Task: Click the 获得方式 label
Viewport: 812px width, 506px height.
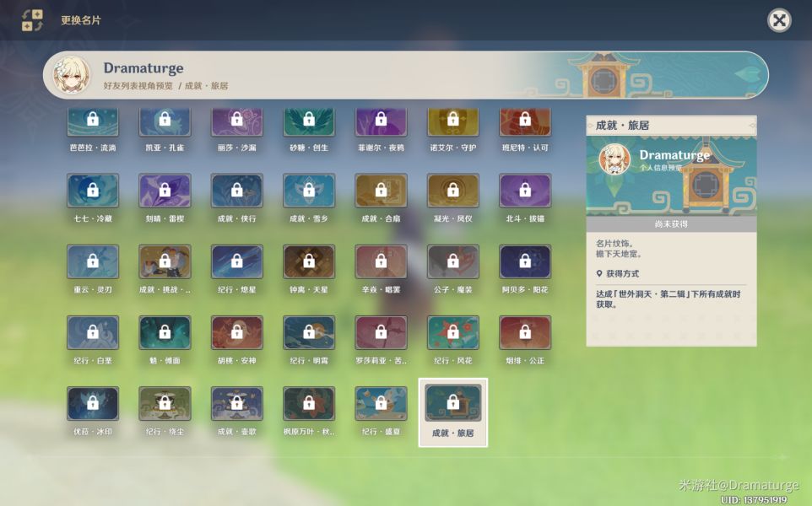Action: (x=622, y=273)
